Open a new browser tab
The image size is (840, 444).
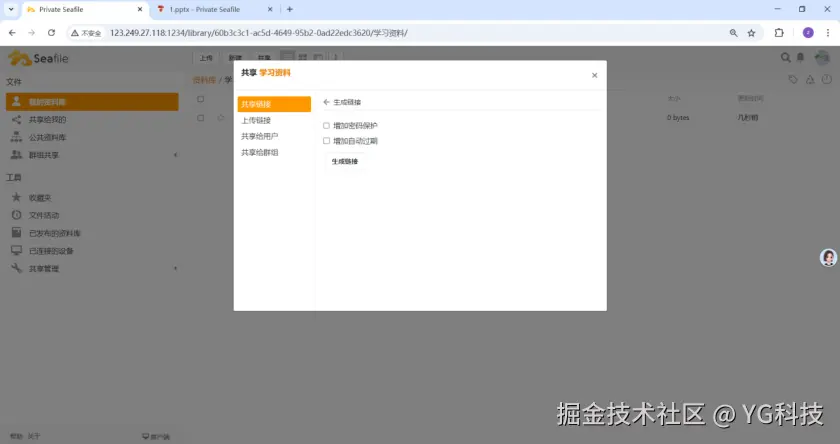coord(290,9)
